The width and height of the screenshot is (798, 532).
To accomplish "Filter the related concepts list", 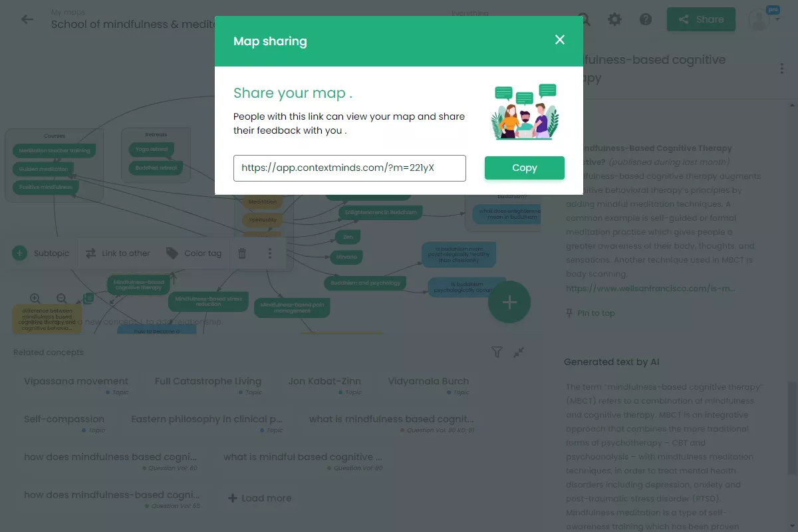I will (497, 352).
